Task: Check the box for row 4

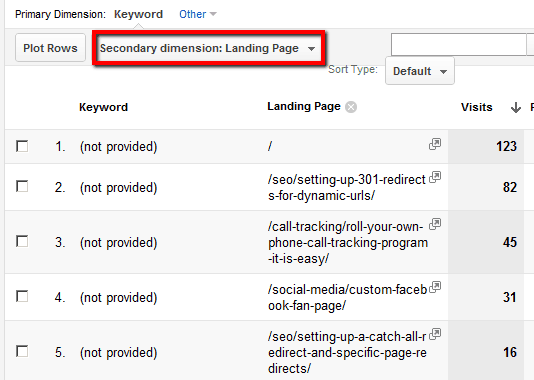Action: (22, 296)
